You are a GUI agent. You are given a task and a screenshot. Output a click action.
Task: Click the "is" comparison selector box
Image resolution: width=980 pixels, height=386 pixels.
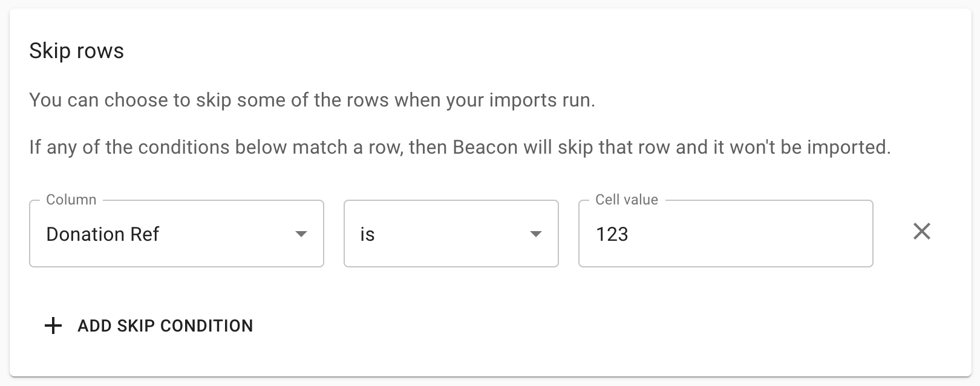pos(451,234)
